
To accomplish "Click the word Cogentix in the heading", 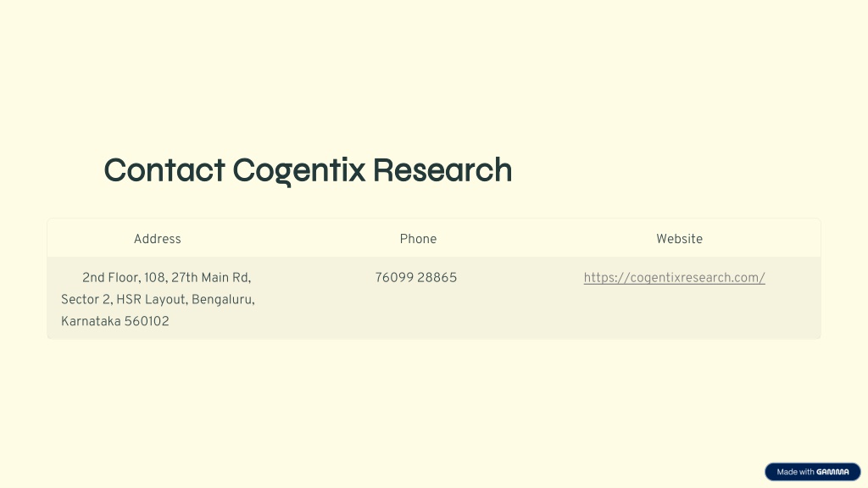I will click(x=299, y=170).
